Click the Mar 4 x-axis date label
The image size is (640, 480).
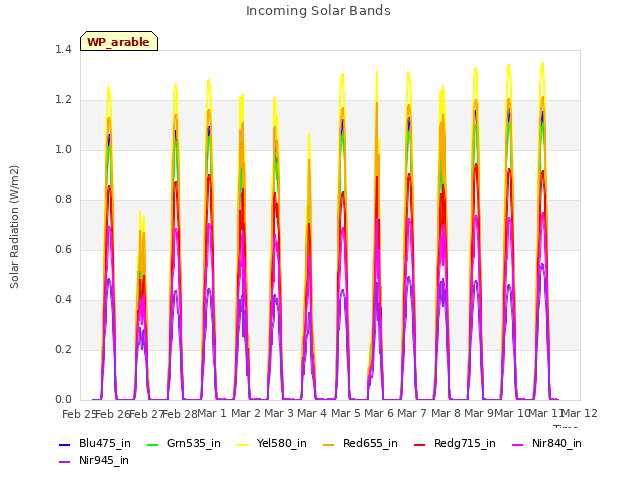click(x=312, y=414)
